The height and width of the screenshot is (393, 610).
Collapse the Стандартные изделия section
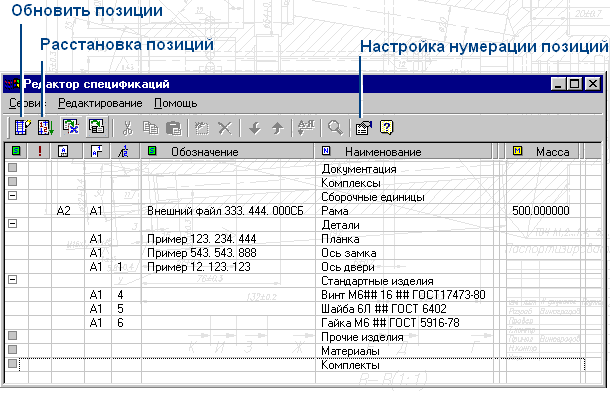pyautogui.click(x=13, y=280)
